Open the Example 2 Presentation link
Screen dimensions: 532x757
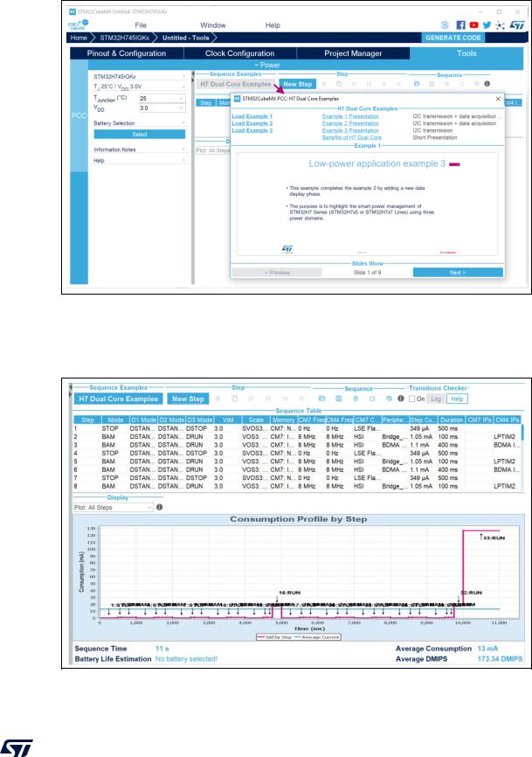(350, 123)
